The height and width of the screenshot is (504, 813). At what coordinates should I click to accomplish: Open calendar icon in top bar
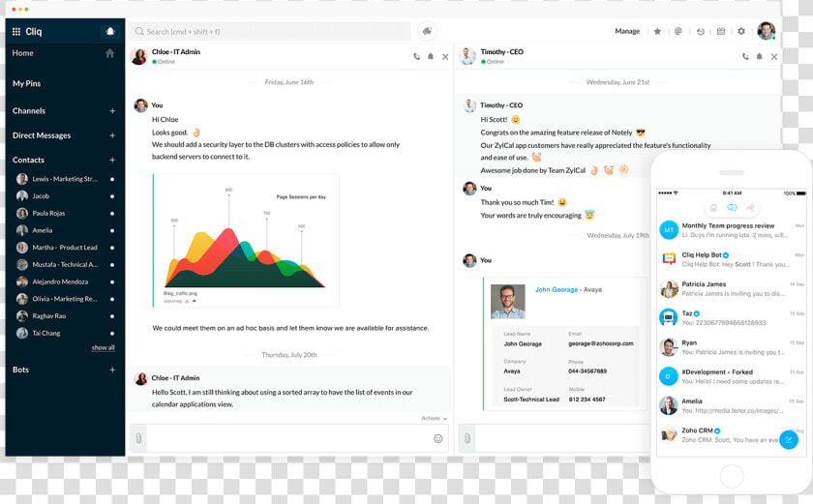point(721,31)
